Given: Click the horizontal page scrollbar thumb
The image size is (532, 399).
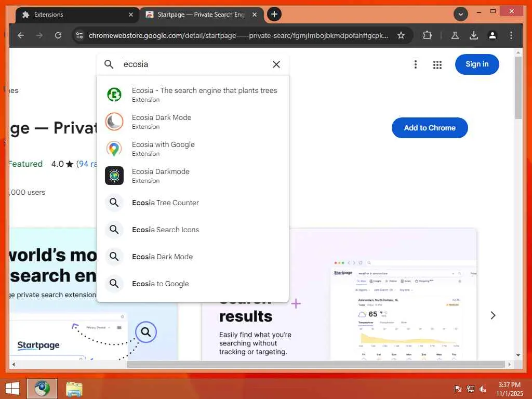Looking at the screenshot, I should coord(315,364).
